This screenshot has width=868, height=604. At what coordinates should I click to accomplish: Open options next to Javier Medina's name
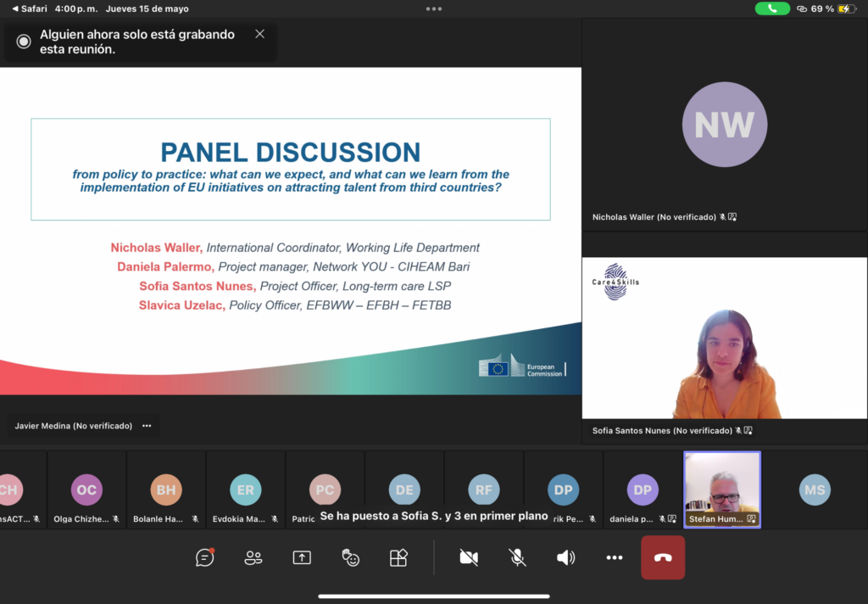pos(147,426)
